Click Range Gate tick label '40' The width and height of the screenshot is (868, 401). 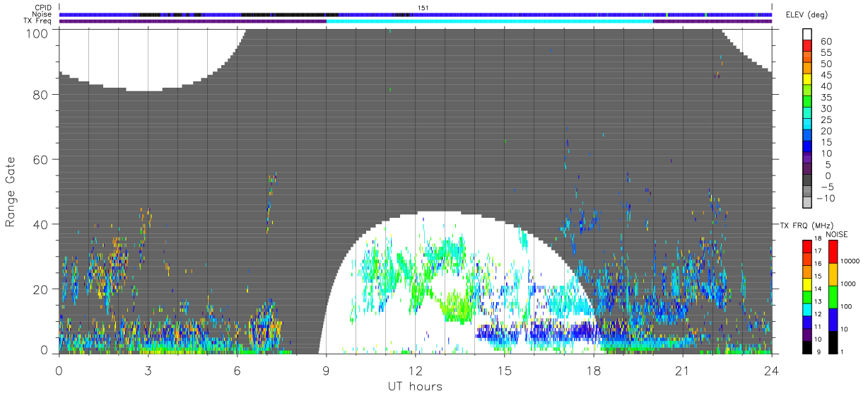[41, 224]
